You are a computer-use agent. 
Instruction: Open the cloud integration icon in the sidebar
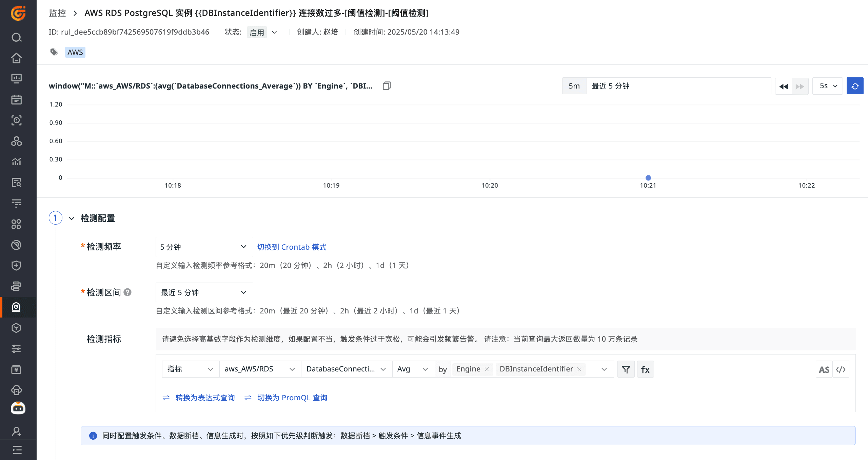click(x=17, y=390)
